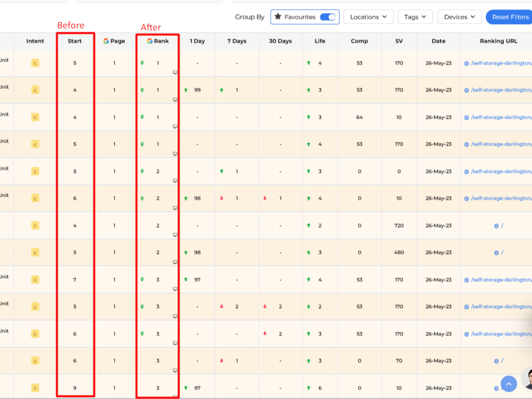Click the Ranking URL column header
Screen dimensions: 532x399
click(x=498, y=41)
